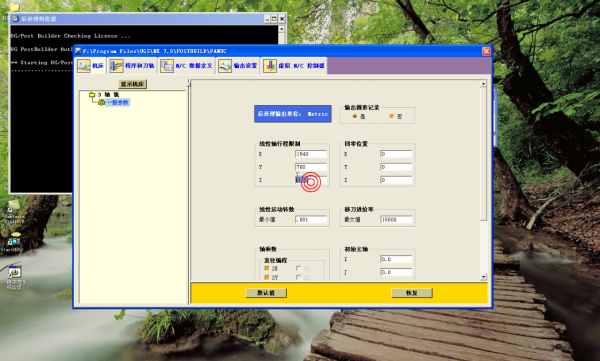Click the parameter pane vertical scrollbar thumb

[483, 154]
